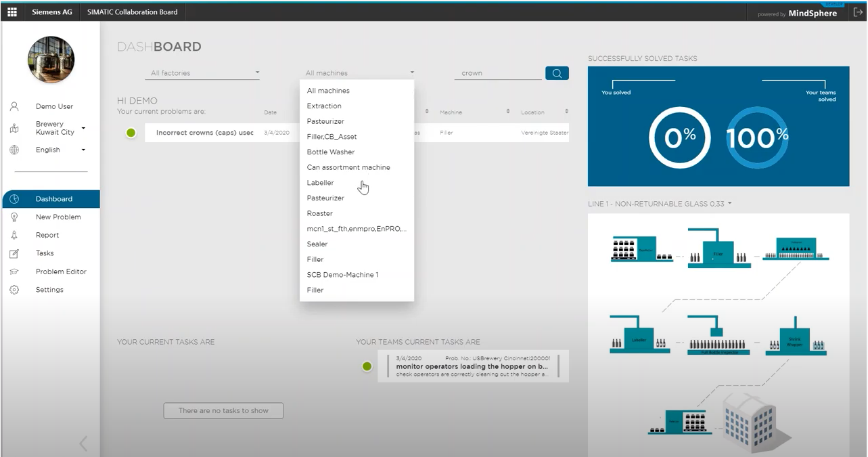
Task: Sort problems by the Location column arrows
Action: click(566, 112)
